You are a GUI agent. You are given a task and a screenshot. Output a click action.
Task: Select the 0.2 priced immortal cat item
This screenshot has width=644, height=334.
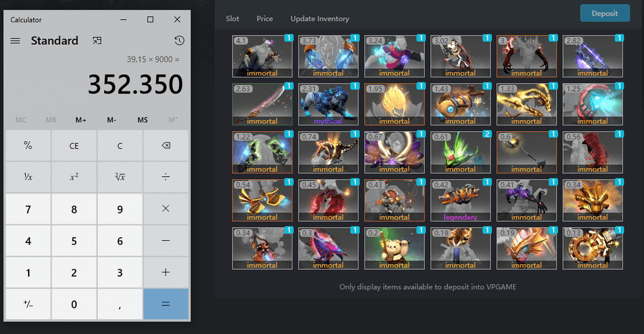[394, 249]
